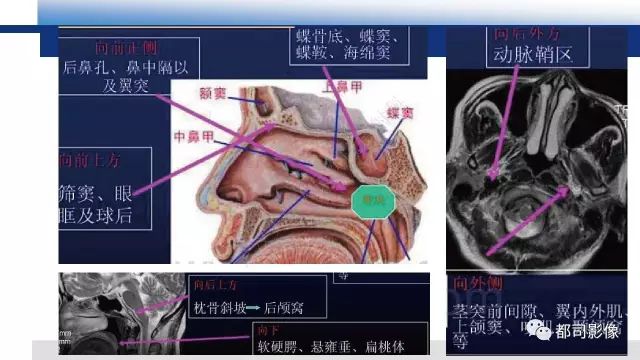This screenshot has width=640, height=360.
Task: Click the red heading '向下'
Action: point(268,330)
